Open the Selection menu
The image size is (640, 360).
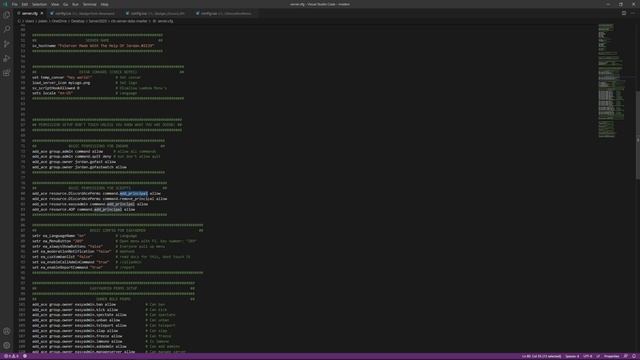coord(39,4)
